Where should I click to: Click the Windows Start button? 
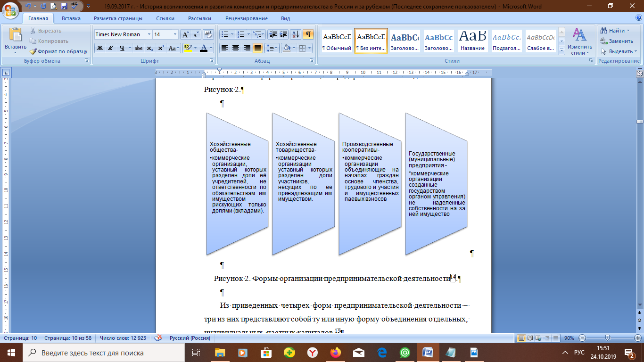point(11,352)
